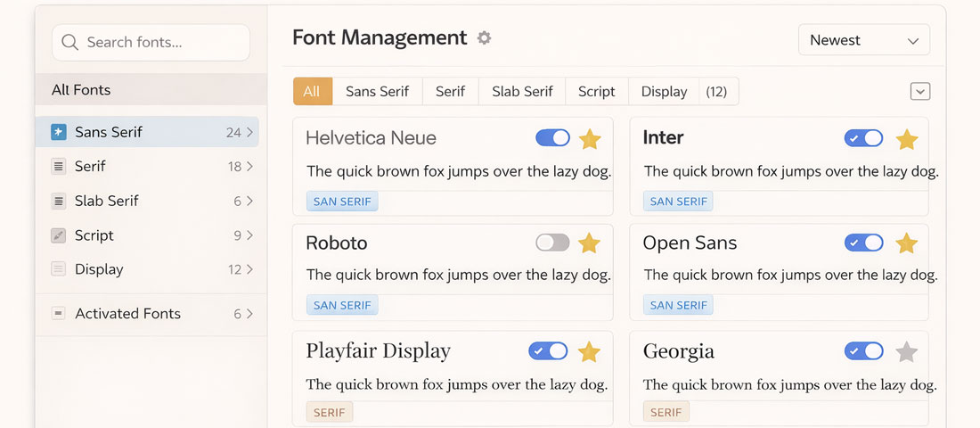Screen dimensions: 980x428
Task: Select the All filter tab
Action: 313,91
